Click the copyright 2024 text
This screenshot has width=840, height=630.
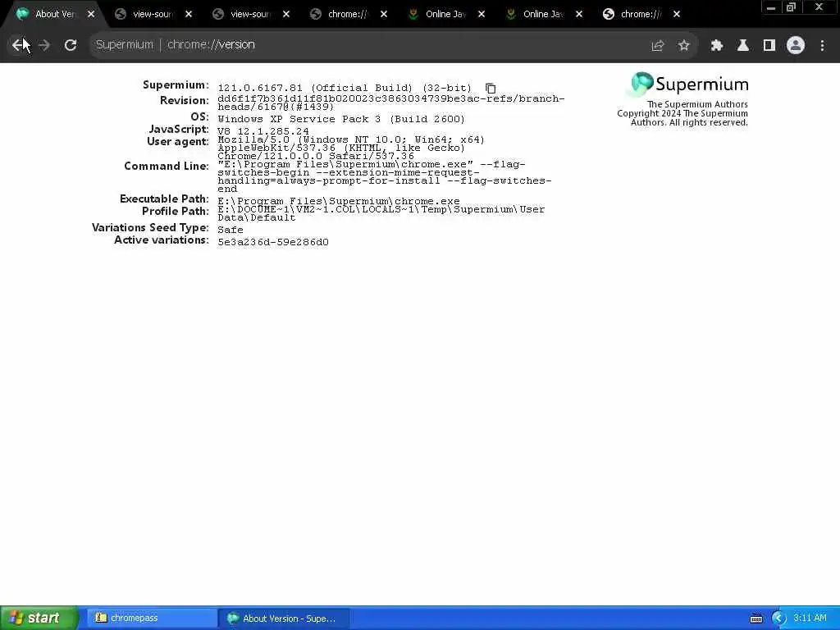point(682,118)
